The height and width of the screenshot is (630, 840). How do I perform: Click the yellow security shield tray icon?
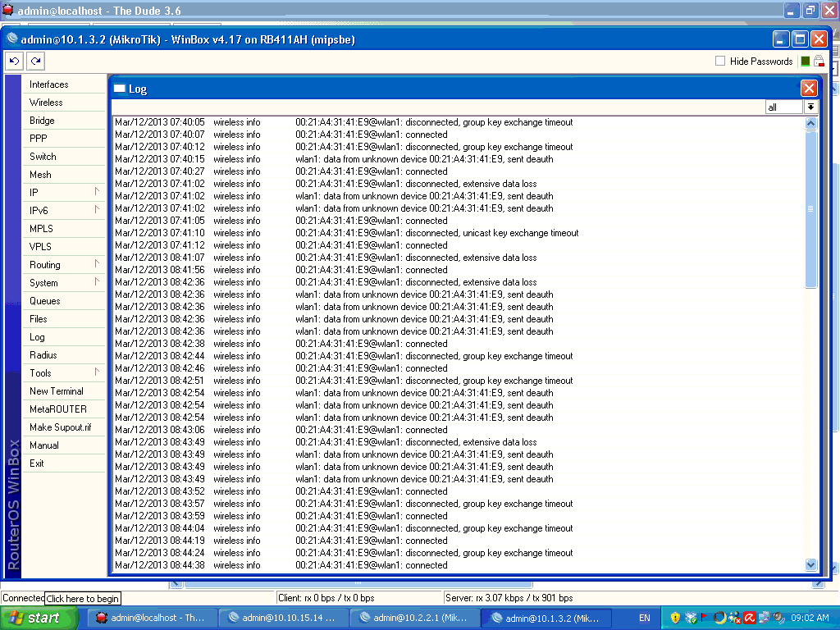[x=675, y=619]
